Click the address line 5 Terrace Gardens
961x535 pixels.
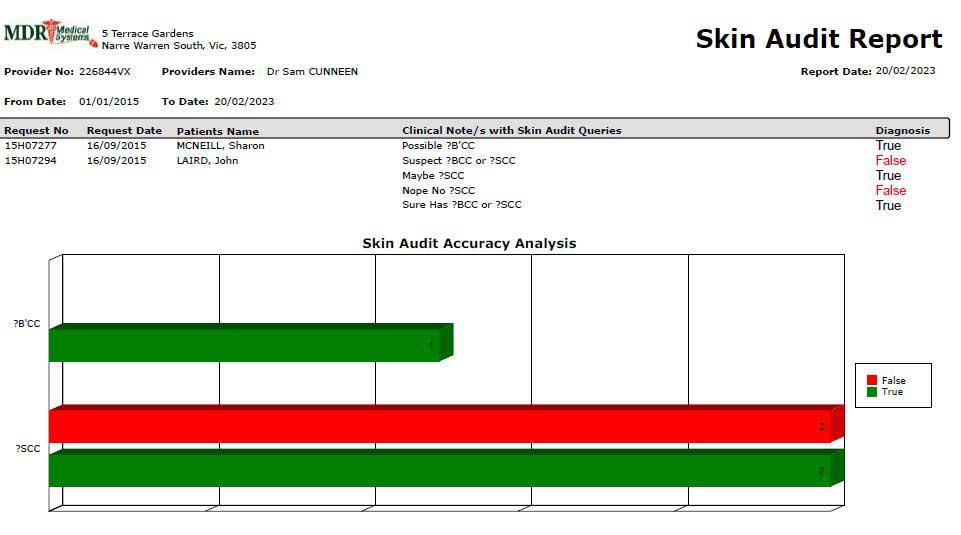coord(148,34)
